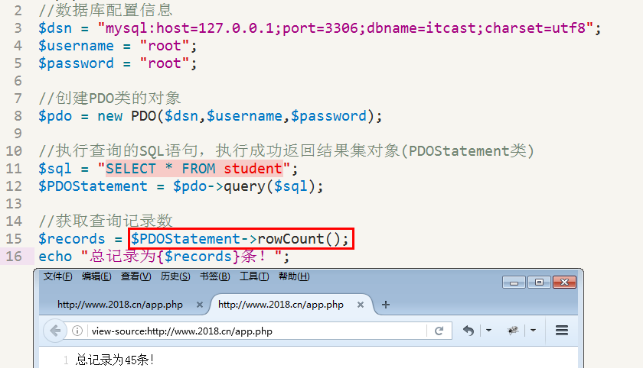The image size is (643, 369).
Task: Open the 书签(B) menu
Action: 214,276
